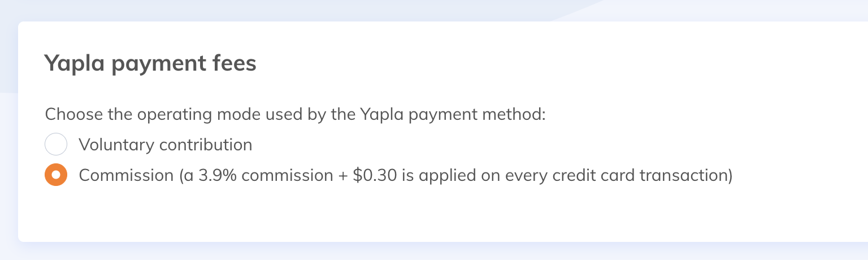Select the Commission radio button
This screenshot has height=260, width=868.
point(56,175)
